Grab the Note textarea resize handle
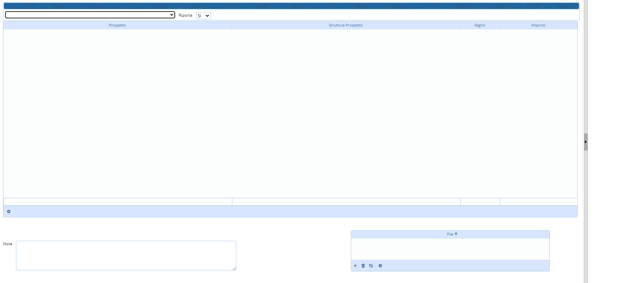The image size is (644, 283). tap(234, 268)
